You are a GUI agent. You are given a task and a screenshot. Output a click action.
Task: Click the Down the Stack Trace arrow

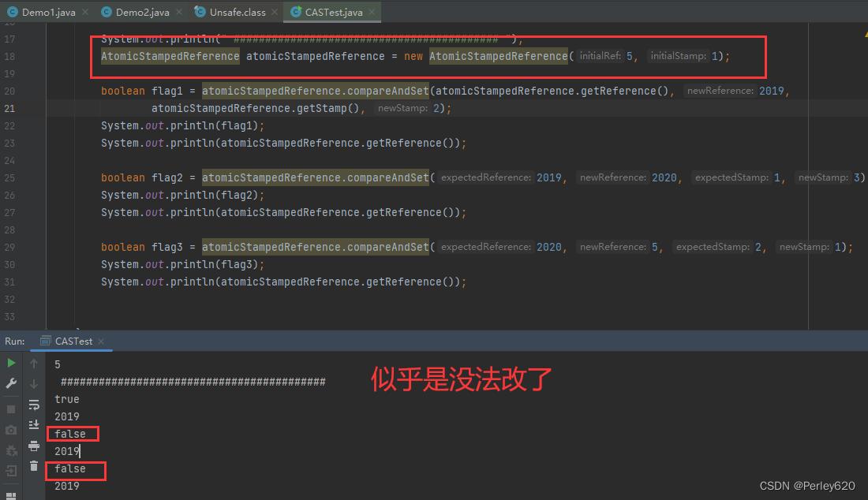34,383
